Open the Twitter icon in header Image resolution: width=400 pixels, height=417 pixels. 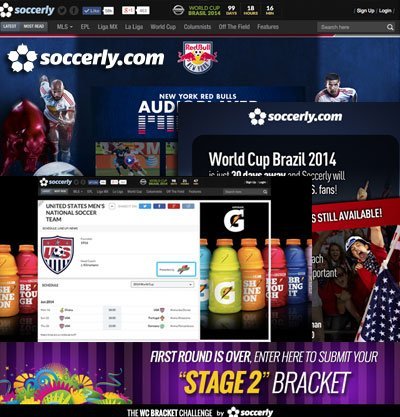[62, 11]
